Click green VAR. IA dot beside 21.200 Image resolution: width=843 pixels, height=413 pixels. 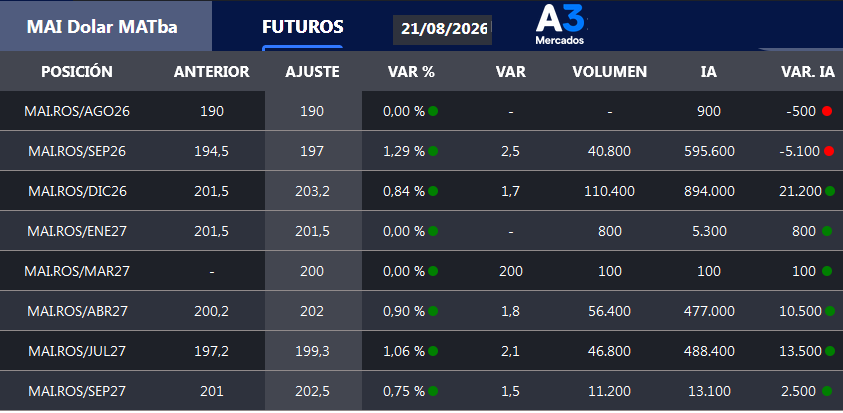click(830, 191)
